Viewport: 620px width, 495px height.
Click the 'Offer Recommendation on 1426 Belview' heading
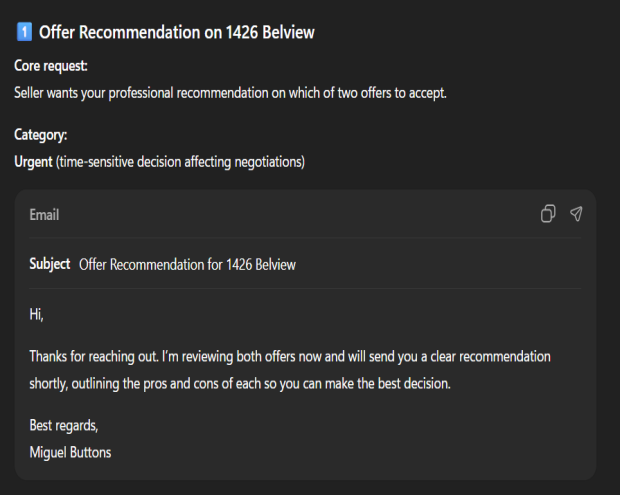point(176,32)
